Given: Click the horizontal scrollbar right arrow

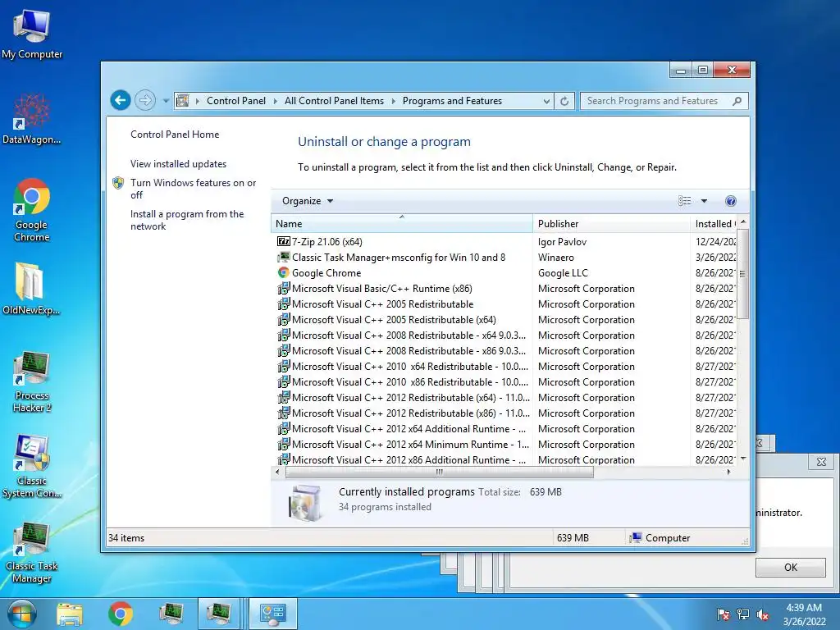Looking at the screenshot, I should tap(728, 472).
